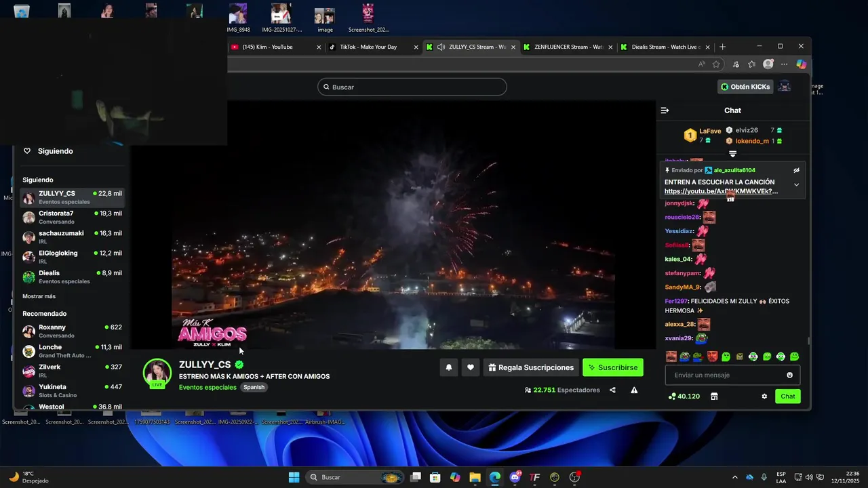868x488 pixels.
Task: Click the MÁS K AMIGOS logo overlay in the video
Action: click(212, 331)
